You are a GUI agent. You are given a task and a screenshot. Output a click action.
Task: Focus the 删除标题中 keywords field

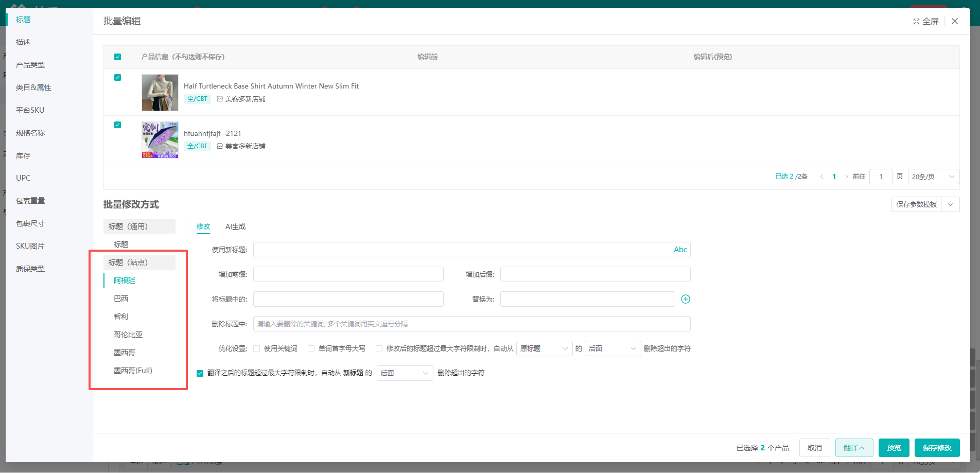472,324
